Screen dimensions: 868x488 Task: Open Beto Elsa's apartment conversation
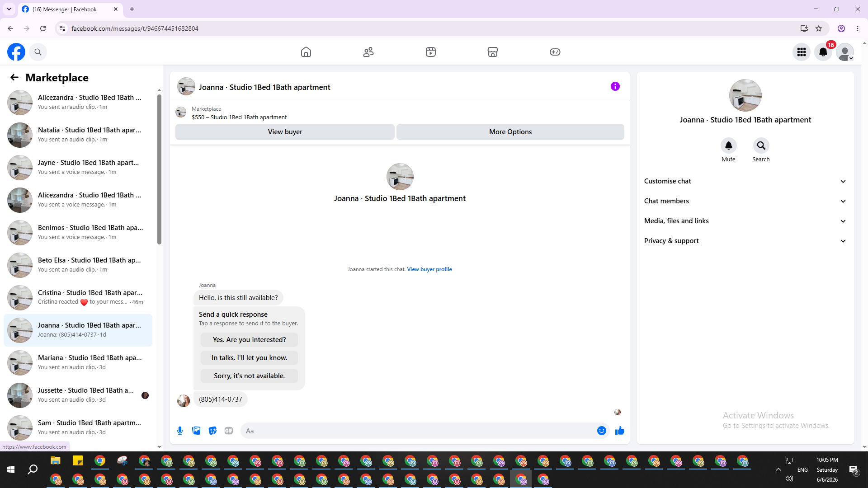78,265
